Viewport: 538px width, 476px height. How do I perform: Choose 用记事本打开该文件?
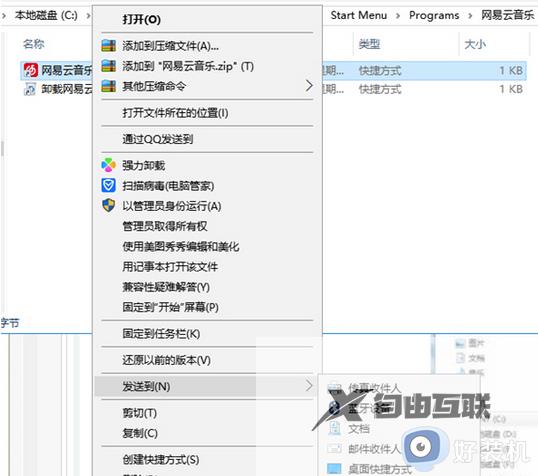coord(170,267)
